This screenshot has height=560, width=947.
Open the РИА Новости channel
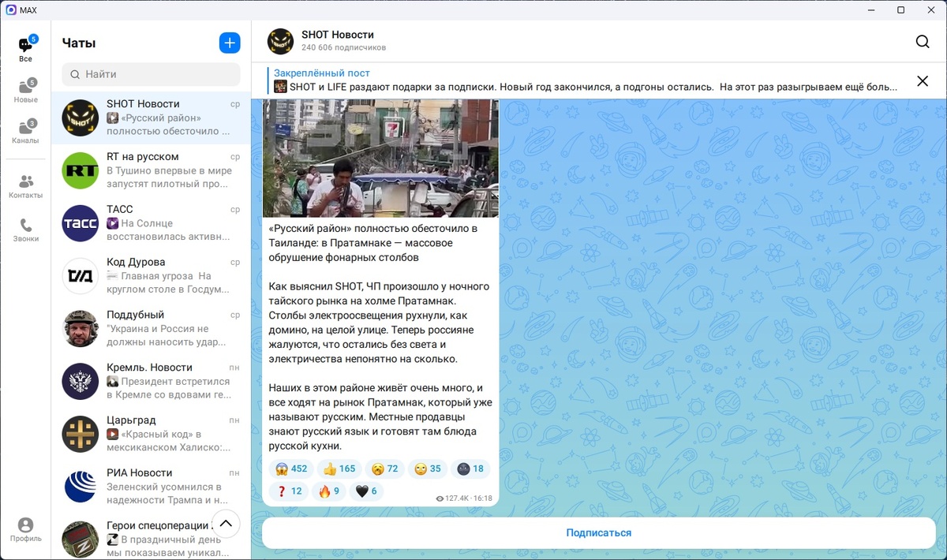(150, 487)
